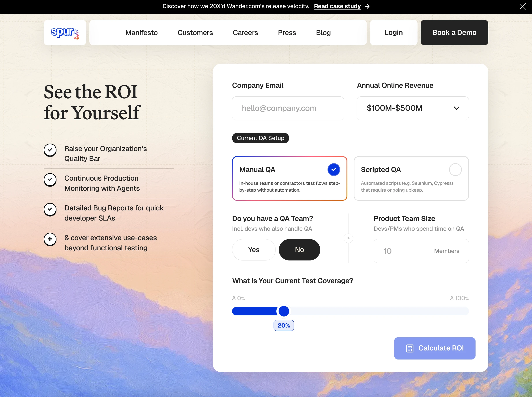
Task: Dismiss the banner with the X icon
Action: pyautogui.click(x=522, y=6)
